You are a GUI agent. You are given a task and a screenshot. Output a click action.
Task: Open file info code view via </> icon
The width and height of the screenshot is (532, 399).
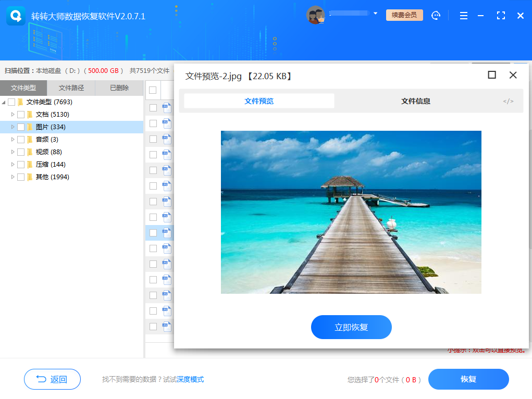coord(508,101)
